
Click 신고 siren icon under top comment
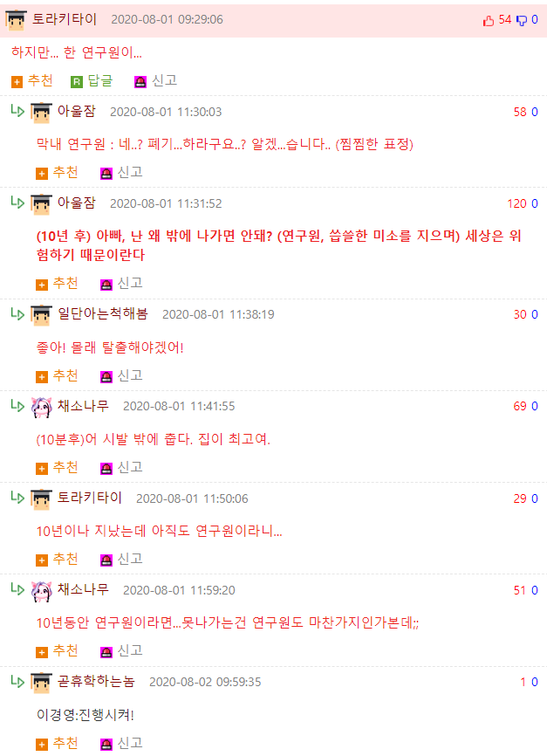[x=140, y=82]
